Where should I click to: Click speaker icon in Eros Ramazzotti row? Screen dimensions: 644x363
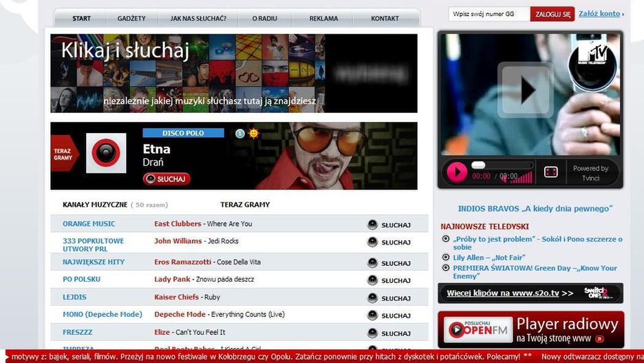click(x=372, y=262)
